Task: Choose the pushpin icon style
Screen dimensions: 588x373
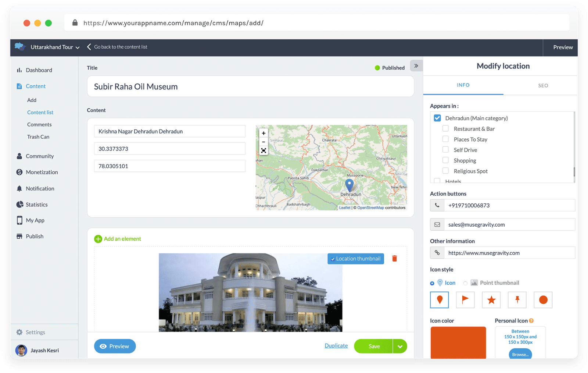Action: (517, 300)
